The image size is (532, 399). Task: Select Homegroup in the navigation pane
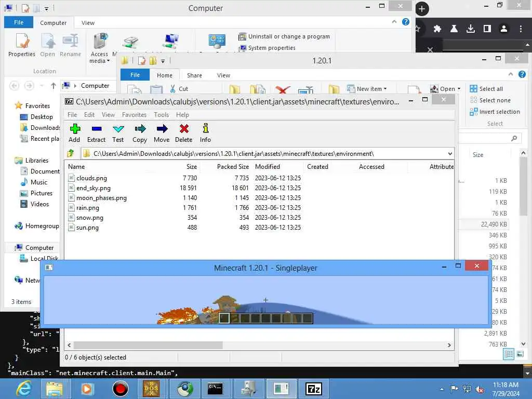pyautogui.click(x=37, y=226)
